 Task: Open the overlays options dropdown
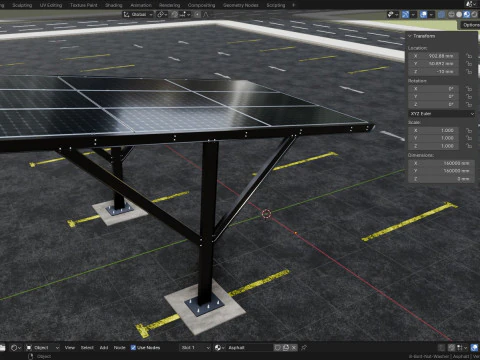click(x=431, y=14)
